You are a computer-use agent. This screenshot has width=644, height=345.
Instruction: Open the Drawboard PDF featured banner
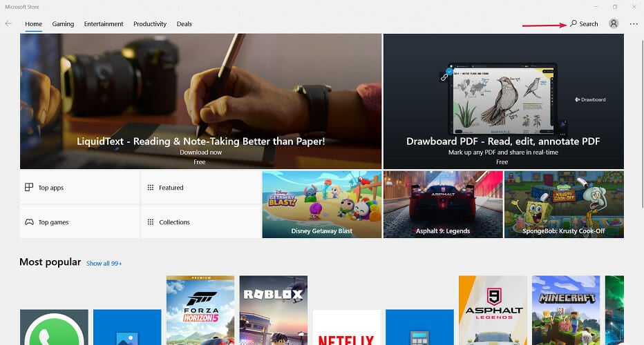tap(504, 101)
